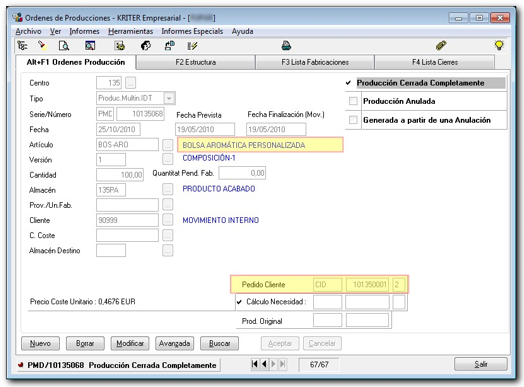The width and height of the screenshot is (524, 387).
Task: Switch to Alt+F1 Ordenes Producción tab
Action: point(76,62)
